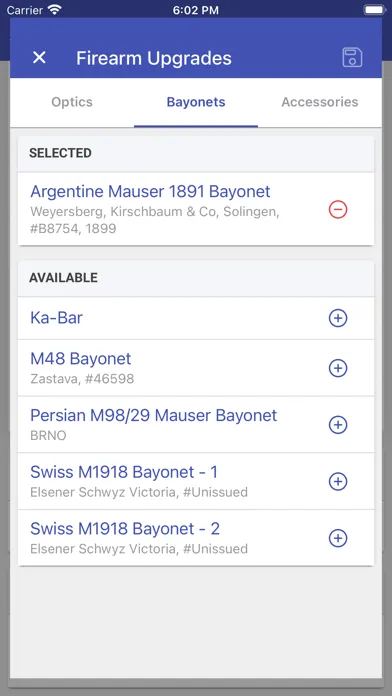Screen dimensions: 392x696
Task: Add Ka-Bar with the plus icon
Action: click(x=338, y=318)
